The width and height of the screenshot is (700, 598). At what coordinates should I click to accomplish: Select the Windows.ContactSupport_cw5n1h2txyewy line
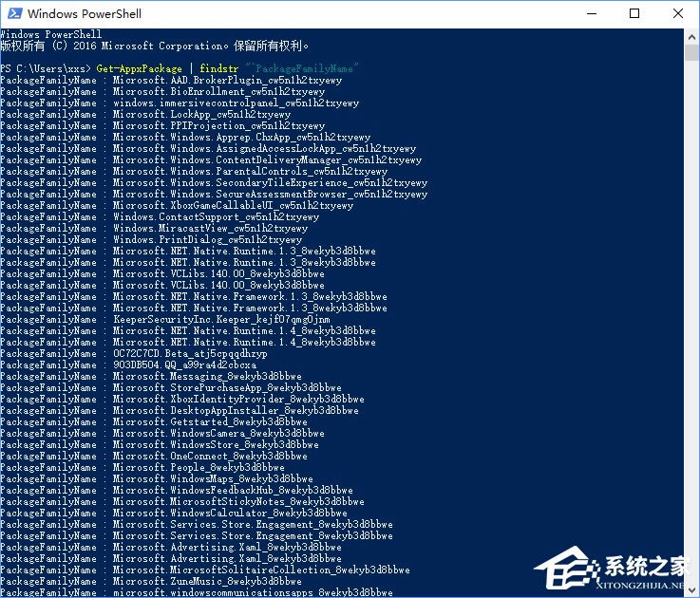click(160, 216)
